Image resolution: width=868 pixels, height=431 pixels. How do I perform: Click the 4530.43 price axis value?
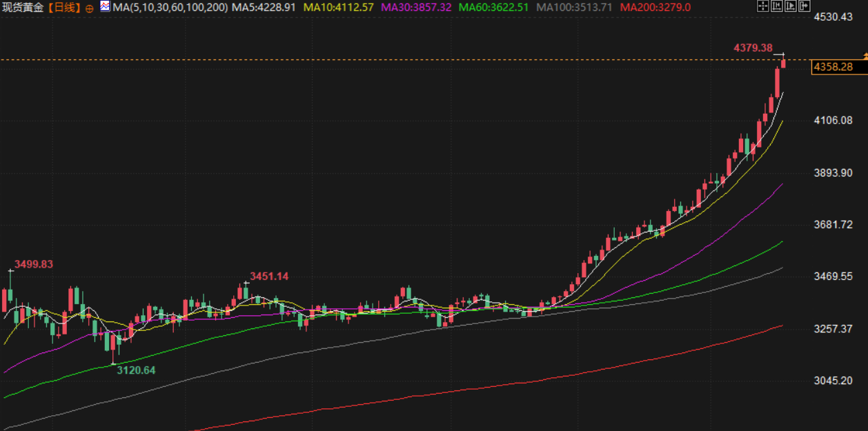(834, 17)
